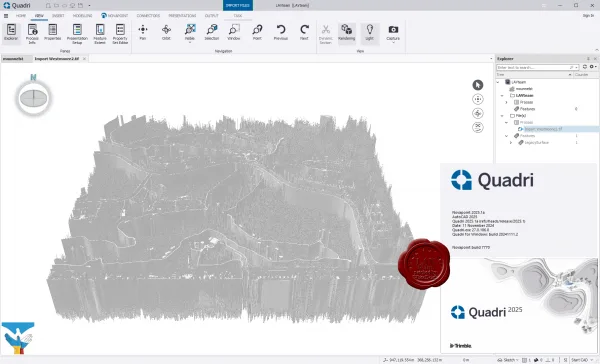Click the north compass widget

tap(33, 98)
